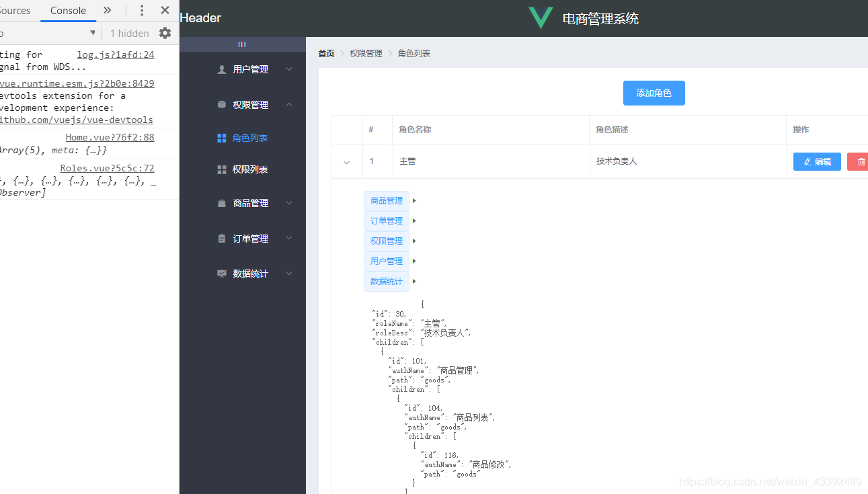Open Home.vue?76f2:88 source link
Image resolution: width=868 pixels, height=494 pixels.
tap(110, 137)
